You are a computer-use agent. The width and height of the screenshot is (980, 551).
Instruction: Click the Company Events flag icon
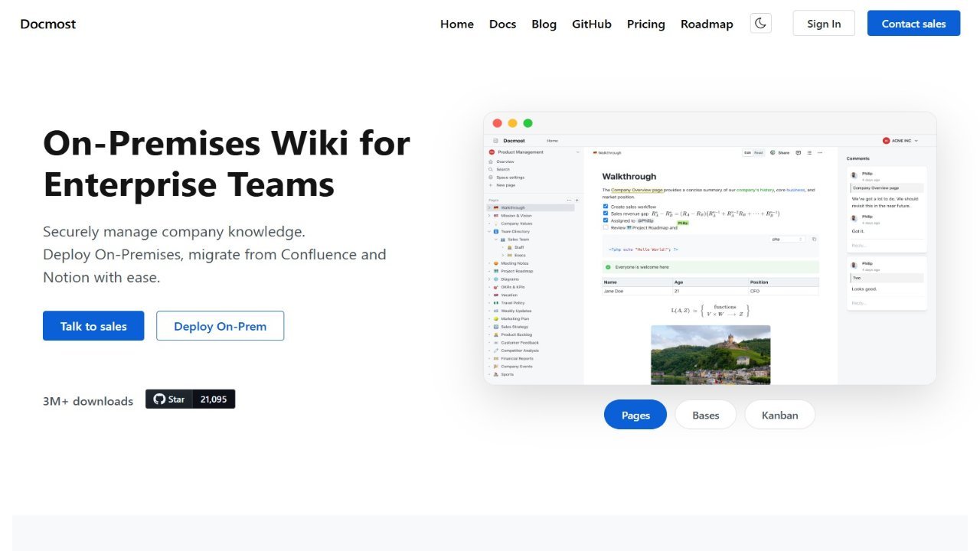(496, 367)
